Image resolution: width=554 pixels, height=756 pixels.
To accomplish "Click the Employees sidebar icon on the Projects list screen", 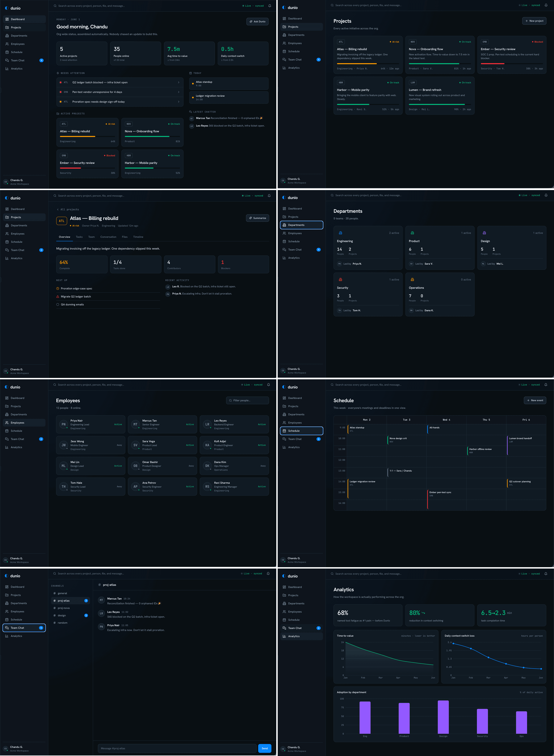I will pyautogui.click(x=284, y=43).
